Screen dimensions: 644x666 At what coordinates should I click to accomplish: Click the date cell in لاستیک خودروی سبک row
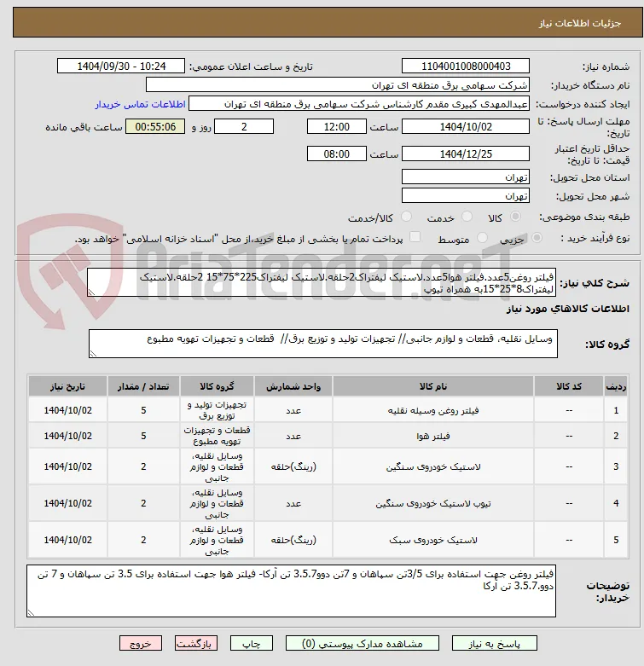(x=68, y=540)
